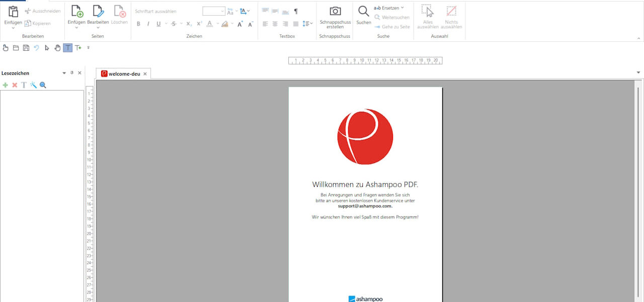Align textbox content to bottom
644x302 pixels.
point(285,11)
